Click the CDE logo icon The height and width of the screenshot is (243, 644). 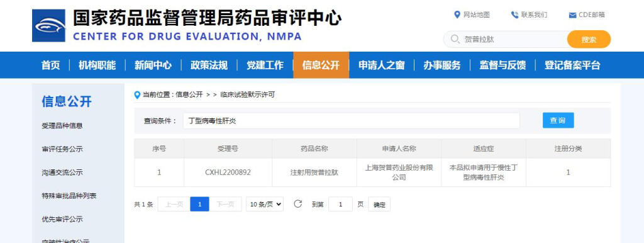click(48, 25)
